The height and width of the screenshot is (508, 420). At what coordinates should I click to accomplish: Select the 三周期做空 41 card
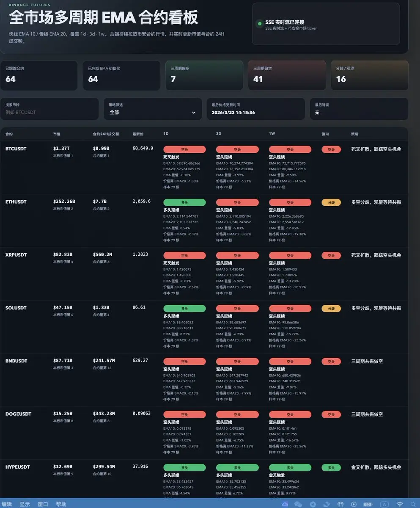287,75
